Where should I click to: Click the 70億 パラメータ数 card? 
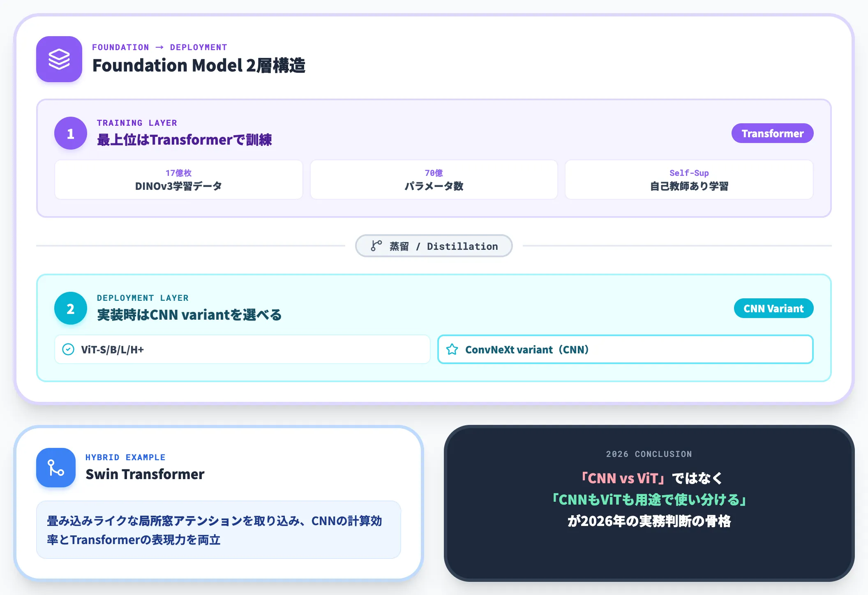coord(434,180)
